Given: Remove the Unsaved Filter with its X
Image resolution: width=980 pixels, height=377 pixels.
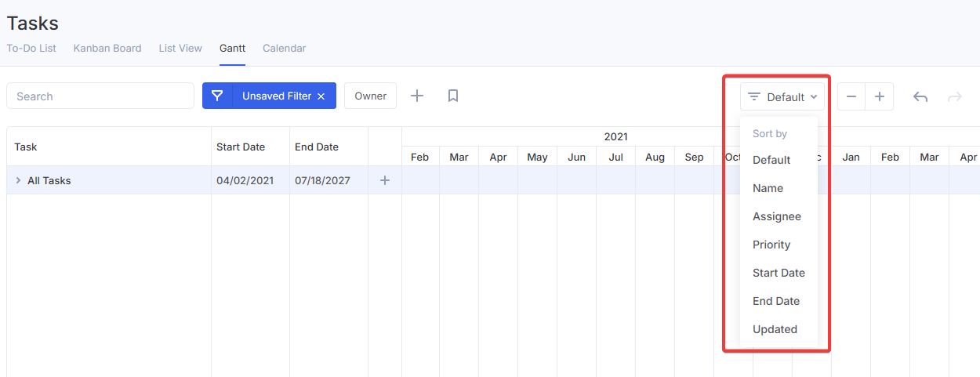Looking at the screenshot, I should tap(321, 96).
